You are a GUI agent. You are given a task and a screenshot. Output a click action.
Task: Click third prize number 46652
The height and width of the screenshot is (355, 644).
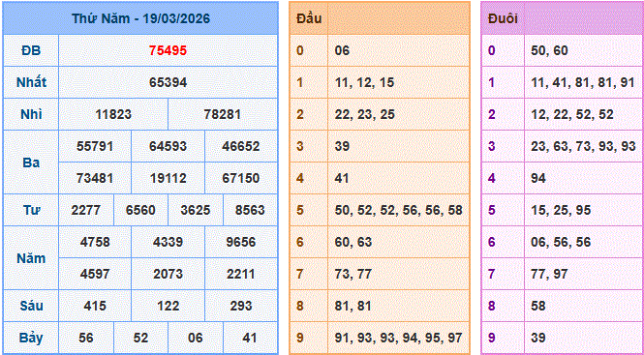(x=241, y=146)
